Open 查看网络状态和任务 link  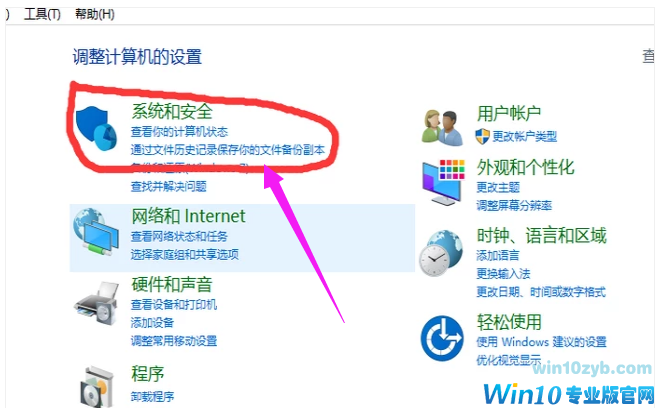(x=179, y=237)
